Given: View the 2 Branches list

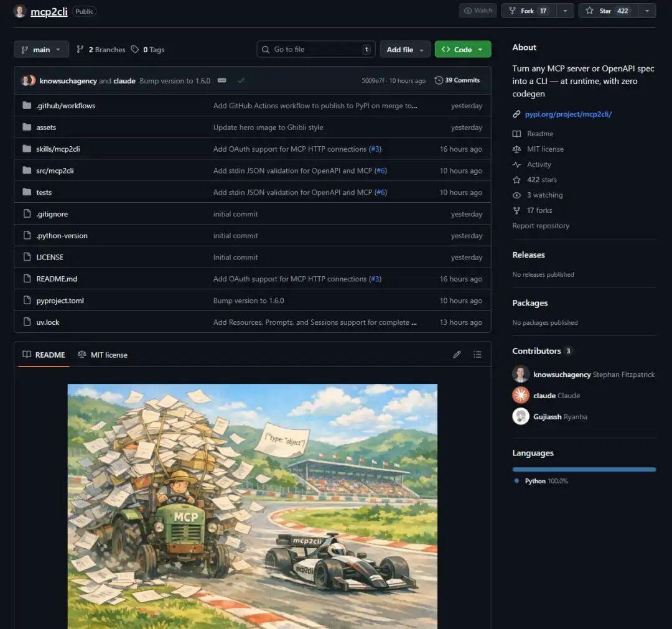Looking at the screenshot, I should (101, 50).
